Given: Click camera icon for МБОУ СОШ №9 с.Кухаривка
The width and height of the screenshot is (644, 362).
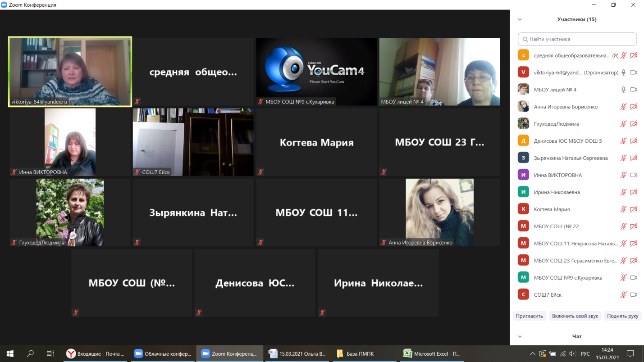Looking at the screenshot, I should click(x=633, y=278).
